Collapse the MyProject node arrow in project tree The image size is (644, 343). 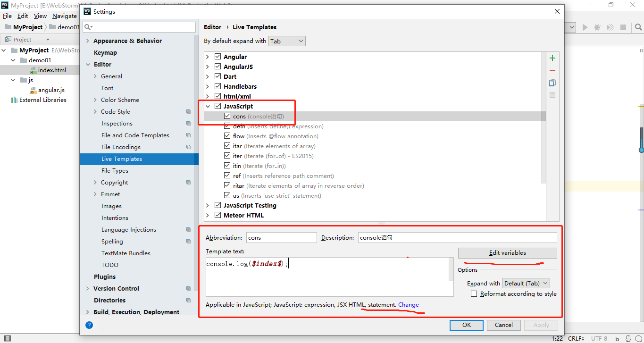click(4, 50)
